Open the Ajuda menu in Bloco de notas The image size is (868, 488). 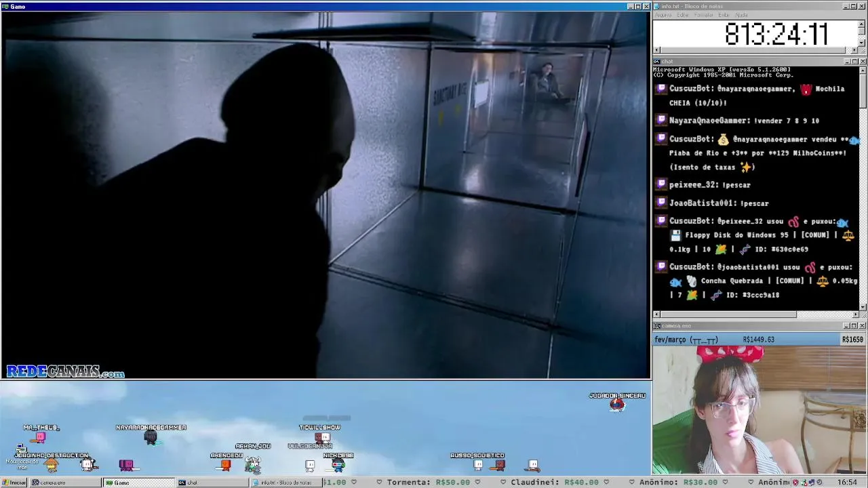point(741,15)
